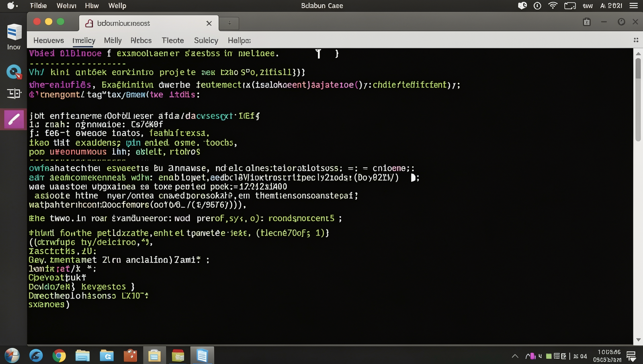Click the line starting 'watpahterihcont'
The width and height of the screenshot is (643, 364).
point(137,204)
